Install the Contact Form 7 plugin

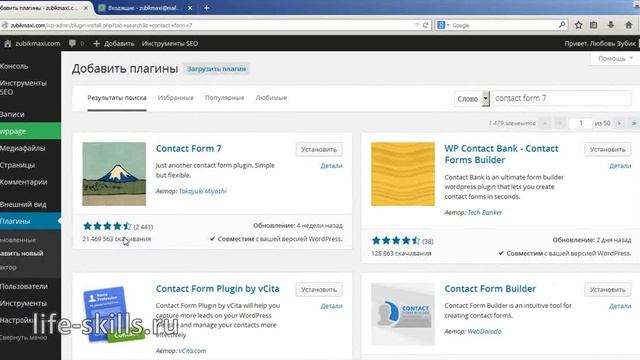319,149
